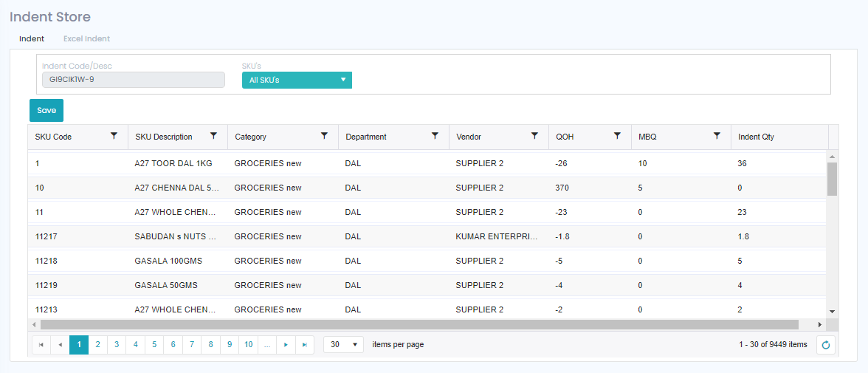This screenshot has height=373, width=868.
Task: Open filter for QOH column
Action: pyautogui.click(x=617, y=136)
